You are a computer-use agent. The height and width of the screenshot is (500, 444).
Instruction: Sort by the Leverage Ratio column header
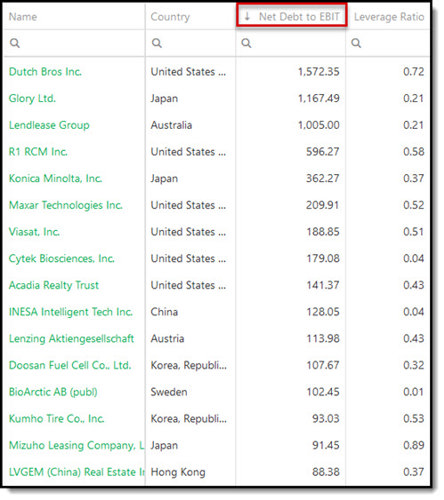389,17
